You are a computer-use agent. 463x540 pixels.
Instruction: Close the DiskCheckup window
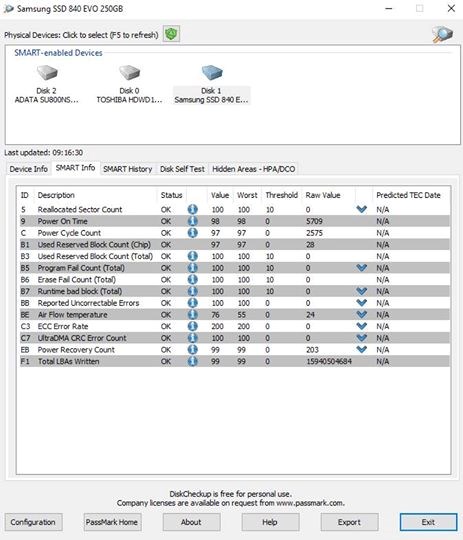click(451, 8)
